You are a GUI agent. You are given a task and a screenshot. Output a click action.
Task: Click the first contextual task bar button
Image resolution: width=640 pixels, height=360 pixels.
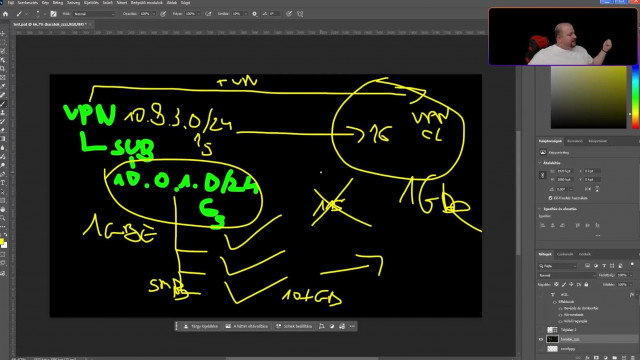(200, 326)
